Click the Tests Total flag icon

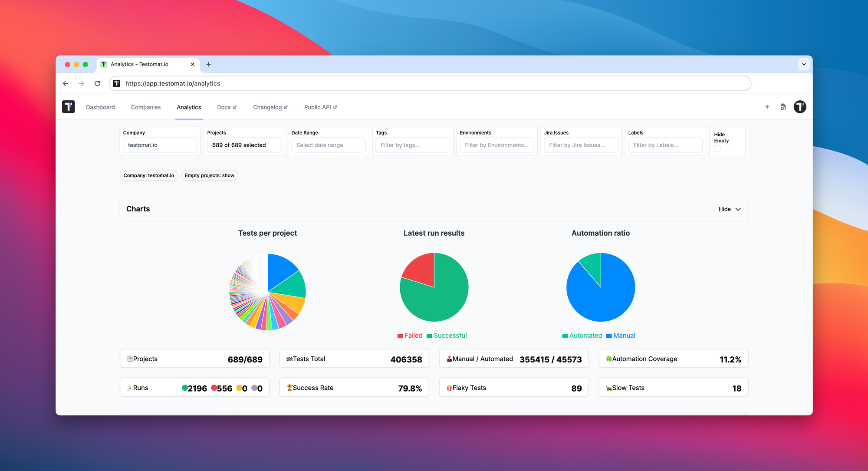tap(289, 359)
